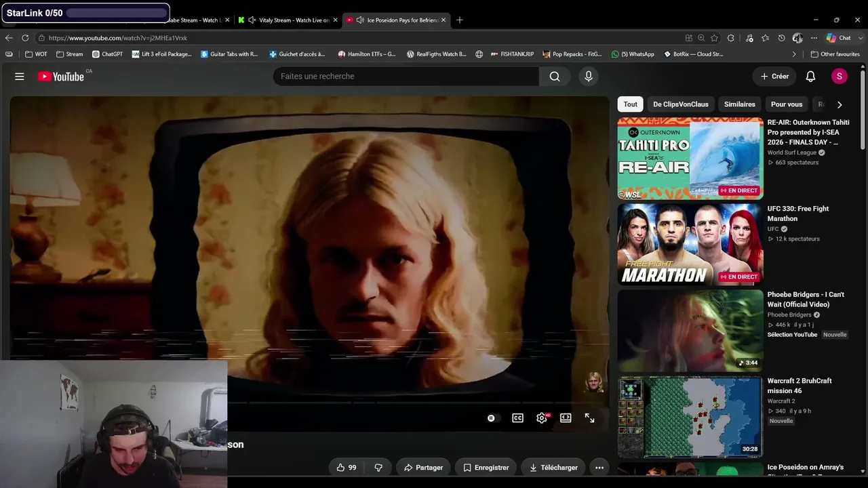Viewport: 868px width, 488px height.
Task: Click the Télécharger download button
Action: (x=554, y=468)
